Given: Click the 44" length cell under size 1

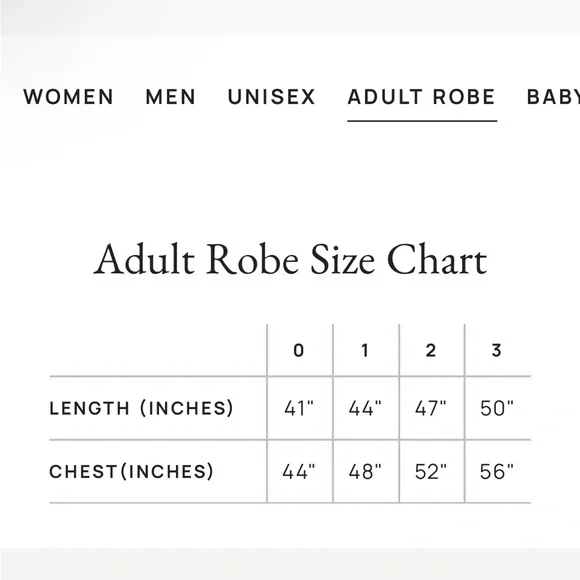Looking at the screenshot, I should (365, 408).
